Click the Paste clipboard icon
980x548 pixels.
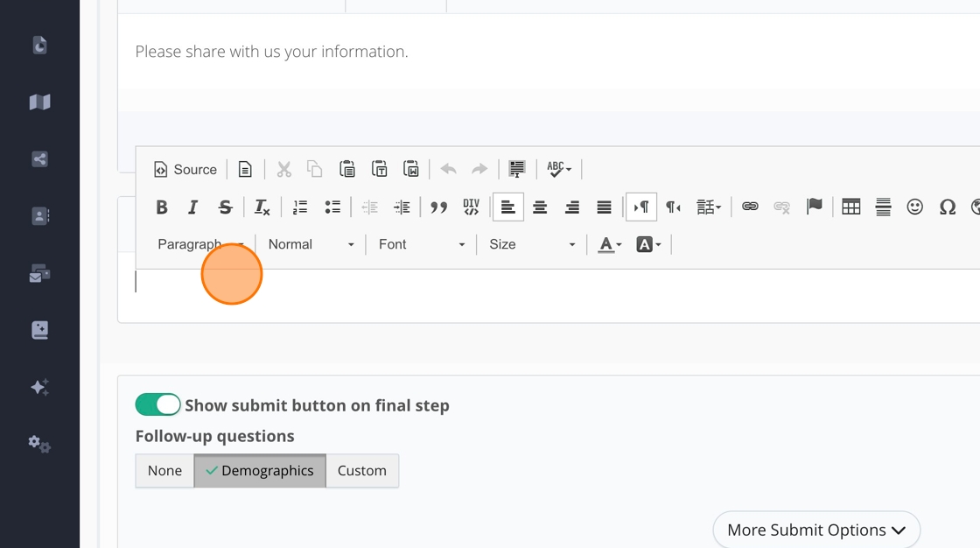[x=346, y=170]
